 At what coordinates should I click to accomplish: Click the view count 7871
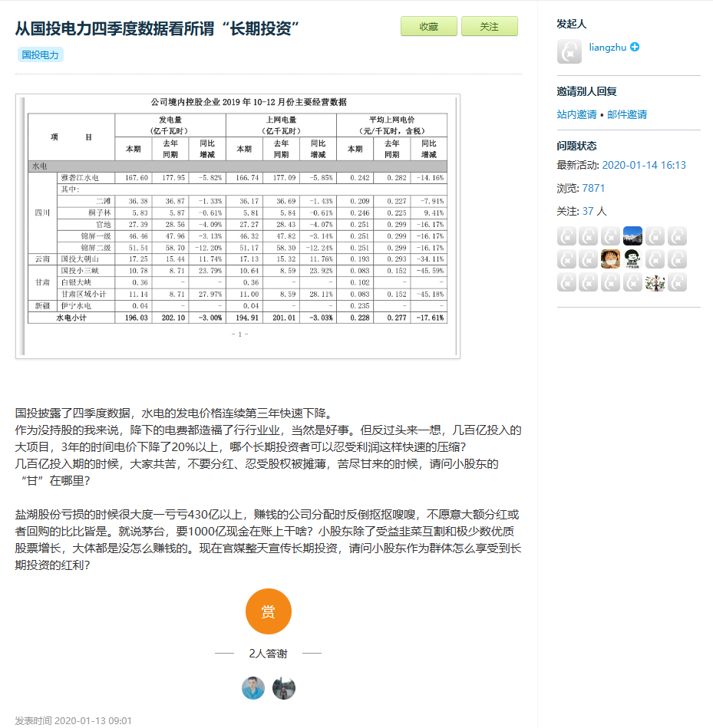(593, 188)
